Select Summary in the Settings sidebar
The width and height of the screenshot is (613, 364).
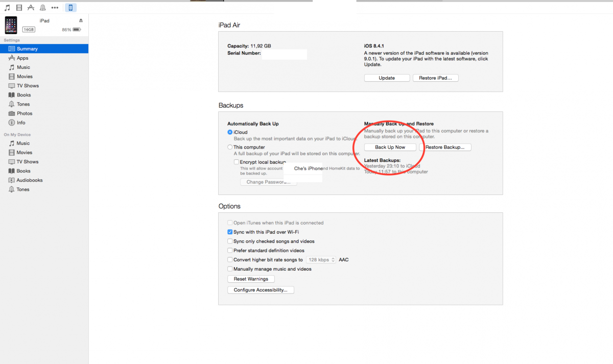tap(44, 48)
